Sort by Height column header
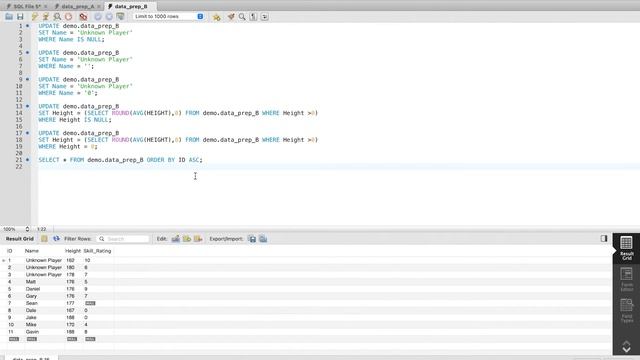 click(73, 251)
